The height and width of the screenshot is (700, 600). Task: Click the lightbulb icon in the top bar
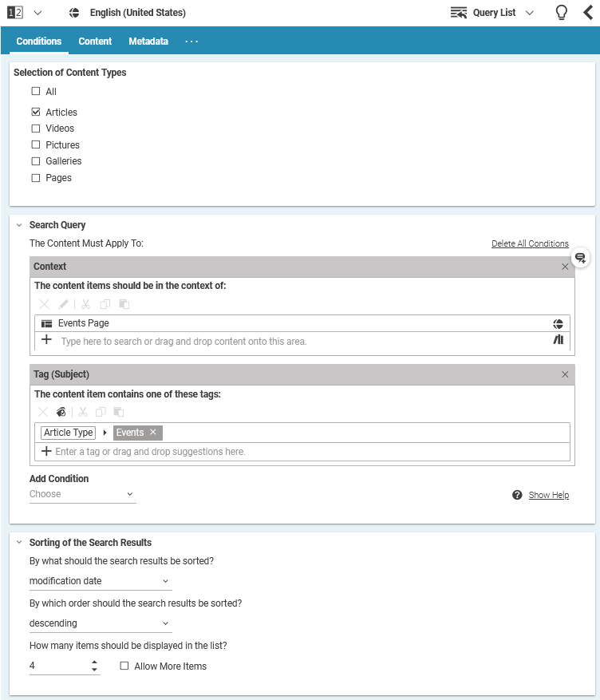tap(561, 12)
